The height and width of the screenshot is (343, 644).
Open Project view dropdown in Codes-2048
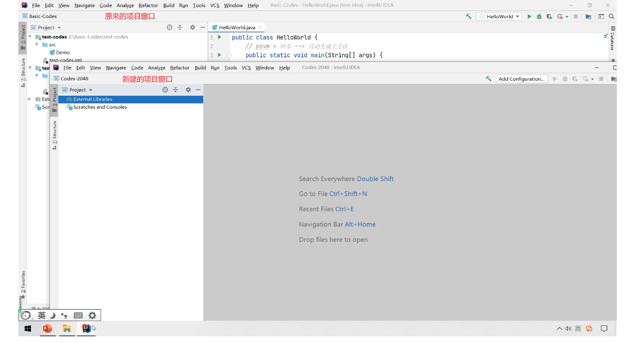(x=90, y=90)
